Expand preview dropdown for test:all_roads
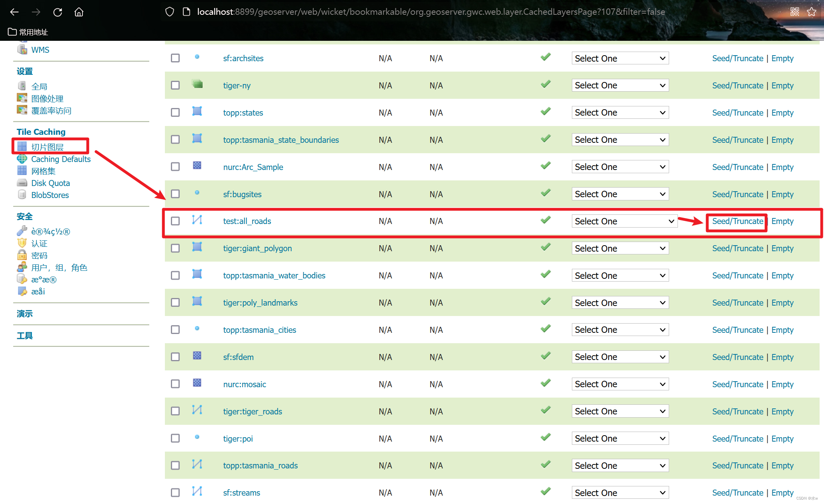 click(x=624, y=221)
